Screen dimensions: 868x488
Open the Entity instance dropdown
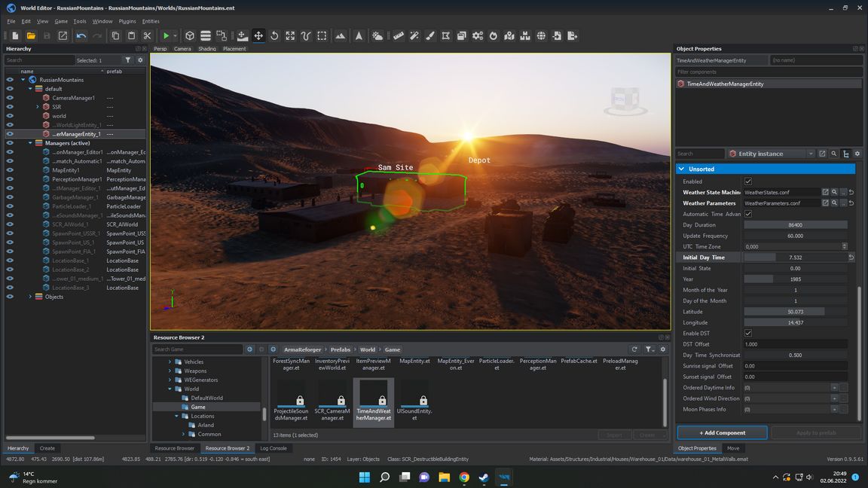click(810, 154)
